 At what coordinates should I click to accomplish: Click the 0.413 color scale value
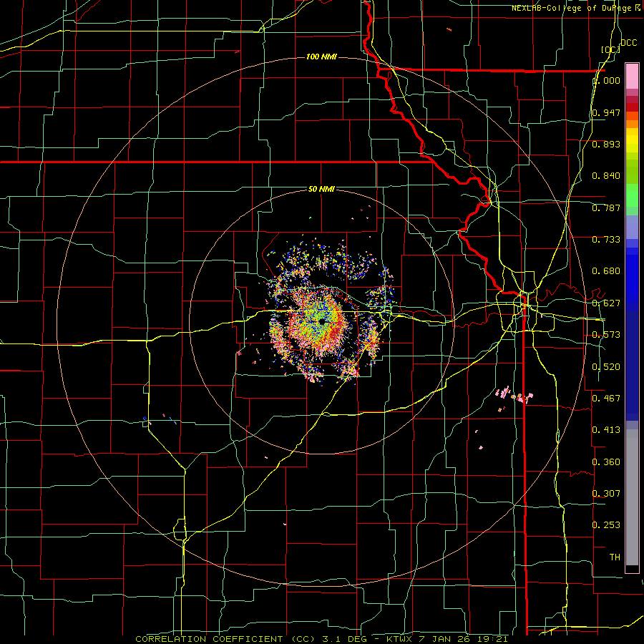(x=606, y=430)
